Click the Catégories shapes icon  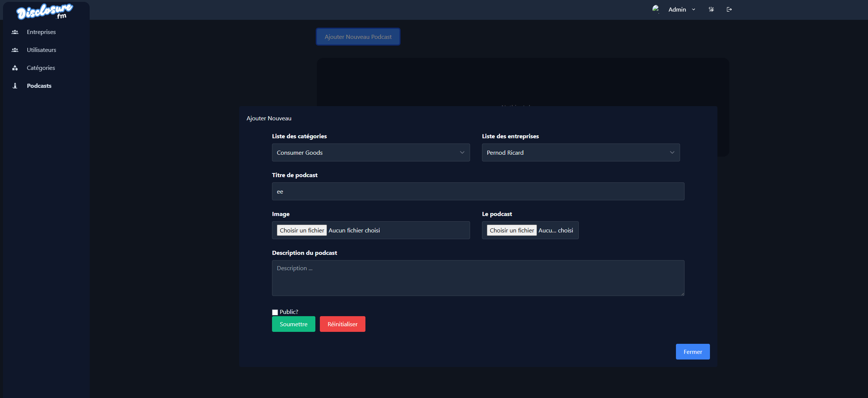pyautogui.click(x=15, y=68)
